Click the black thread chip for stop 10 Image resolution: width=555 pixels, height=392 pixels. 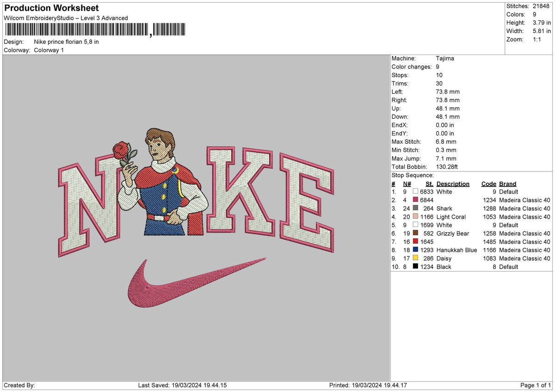(x=416, y=267)
